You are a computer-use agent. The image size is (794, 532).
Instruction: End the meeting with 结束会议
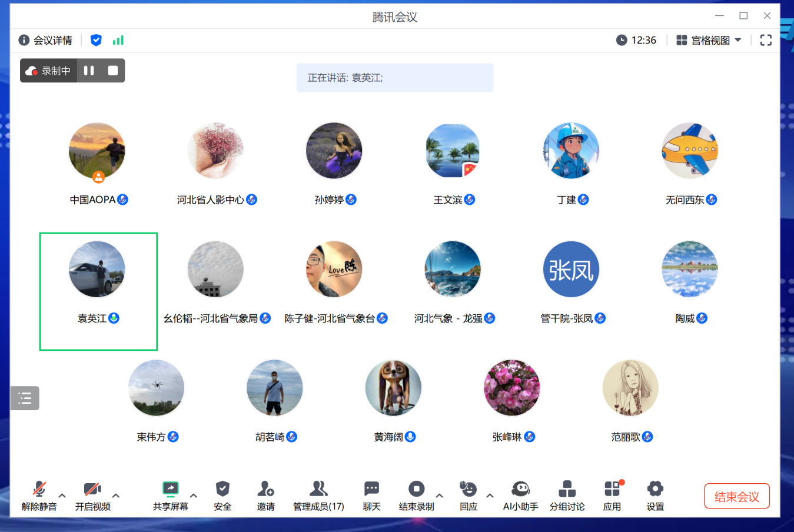736,496
